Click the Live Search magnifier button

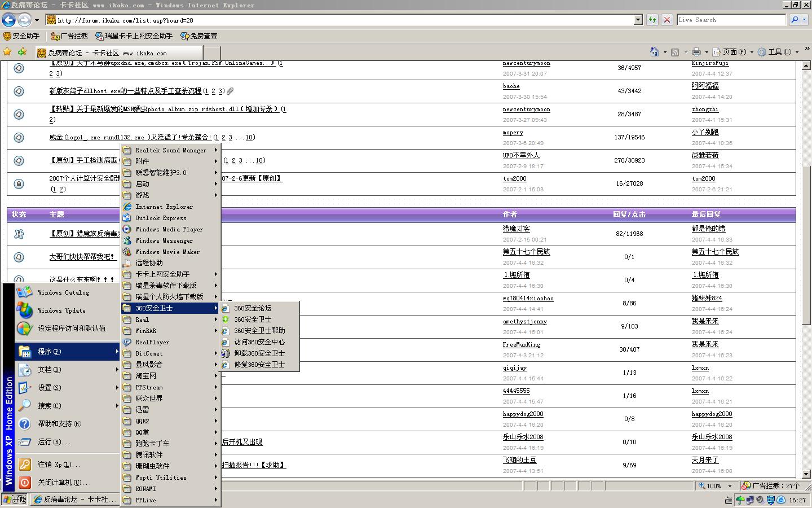795,20
